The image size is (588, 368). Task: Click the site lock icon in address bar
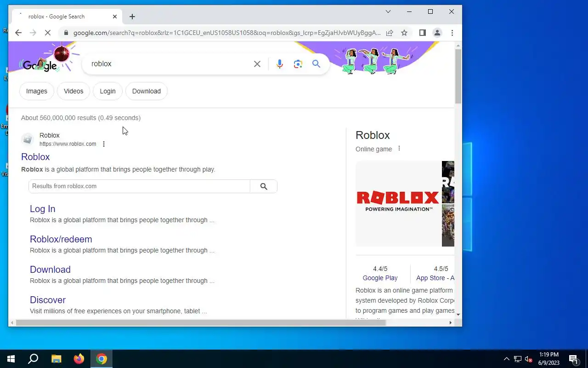coord(66,33)
